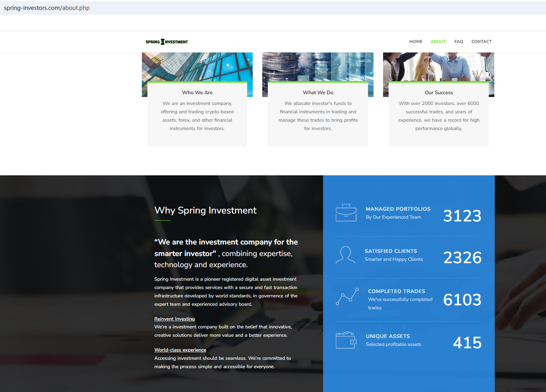Image resolution: width=546 pixels, height=392 pixels.
Task: Click the Who We Are card heading
Action: pos(197,93)
